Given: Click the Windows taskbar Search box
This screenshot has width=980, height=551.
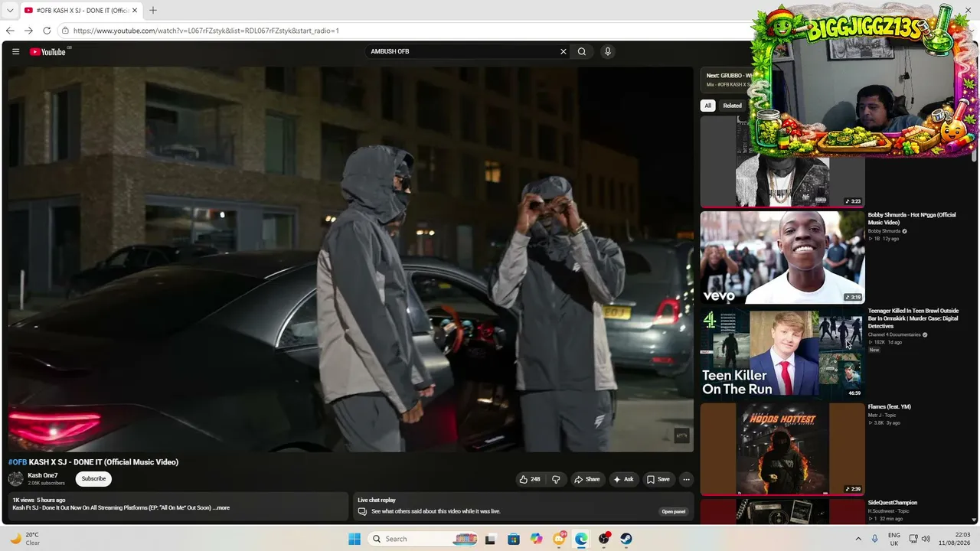Looking at the screenshot, I should 424,539.
